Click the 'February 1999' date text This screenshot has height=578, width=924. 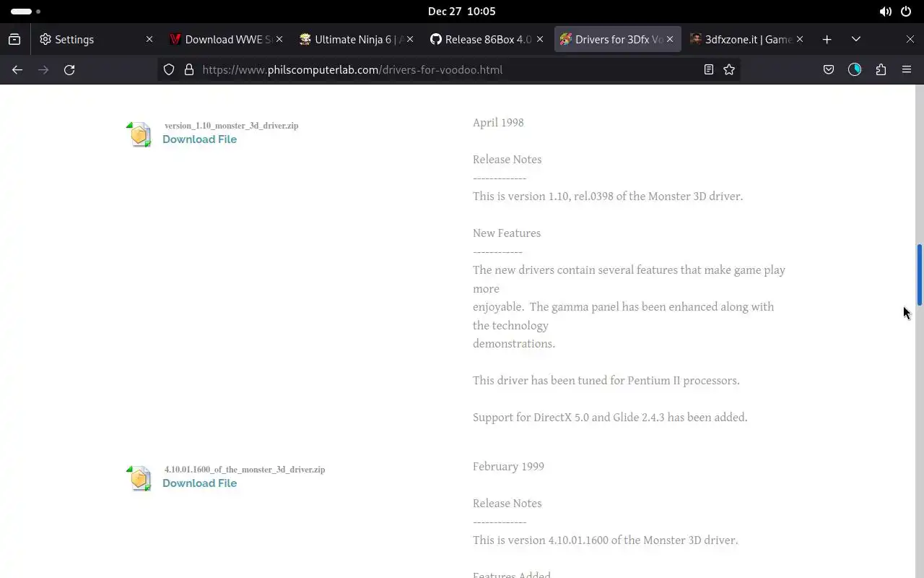click(508, 467)
